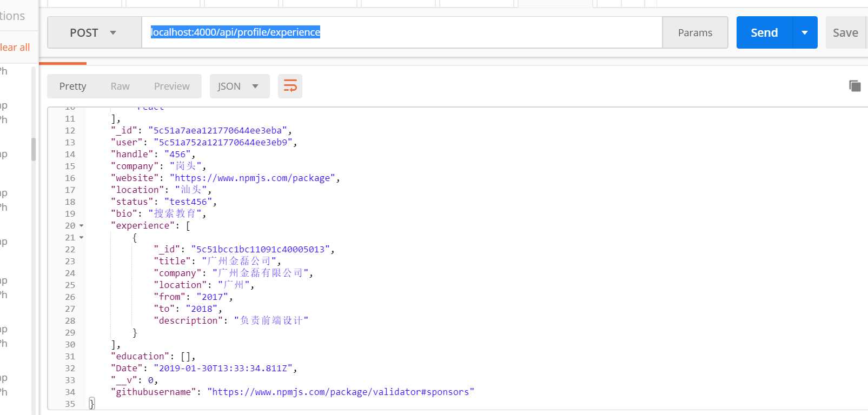Save the request

[845, 32]
